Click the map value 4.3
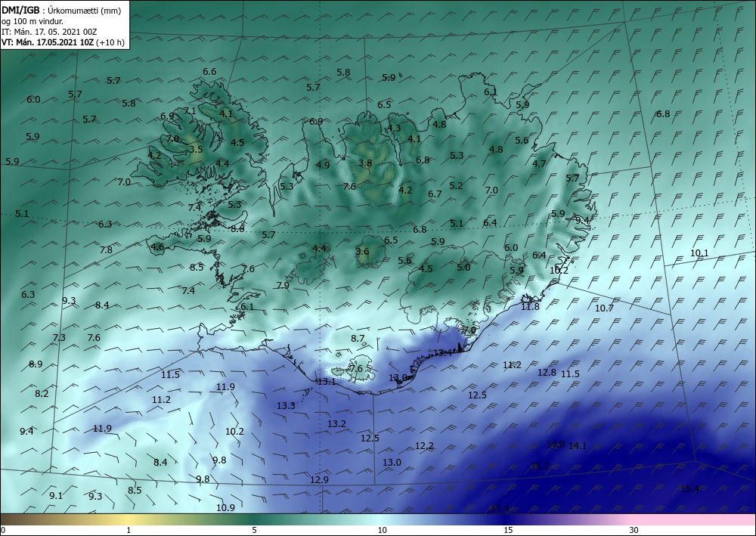The image size is (756, 536). [x=394, y=128]
